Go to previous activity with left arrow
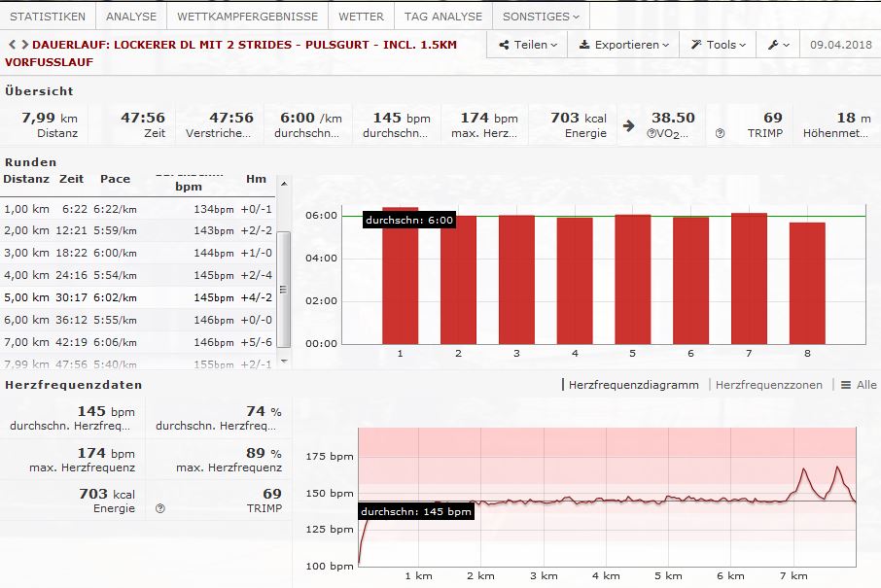 [11, 45]
